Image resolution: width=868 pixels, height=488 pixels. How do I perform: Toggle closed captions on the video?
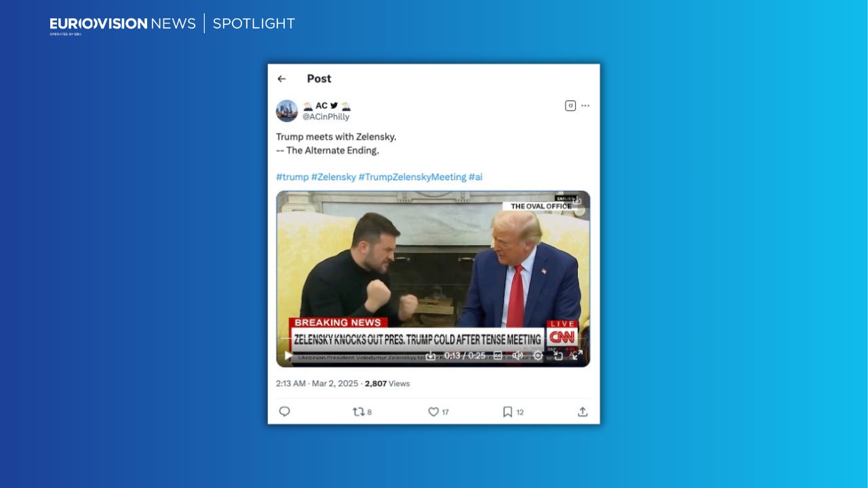[498, 355]
